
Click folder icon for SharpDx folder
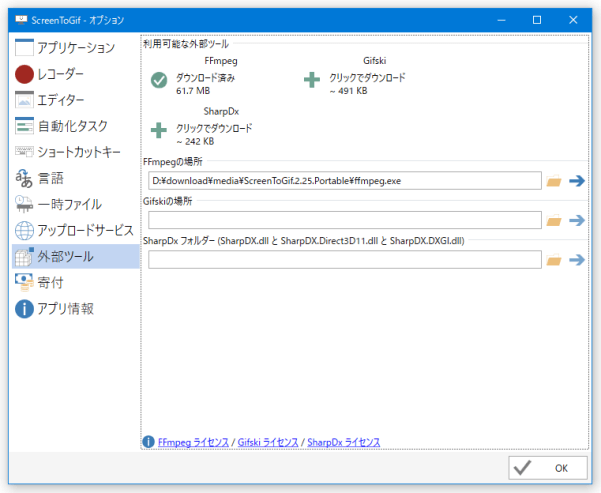pyautogui.click(x=554, y=260)
